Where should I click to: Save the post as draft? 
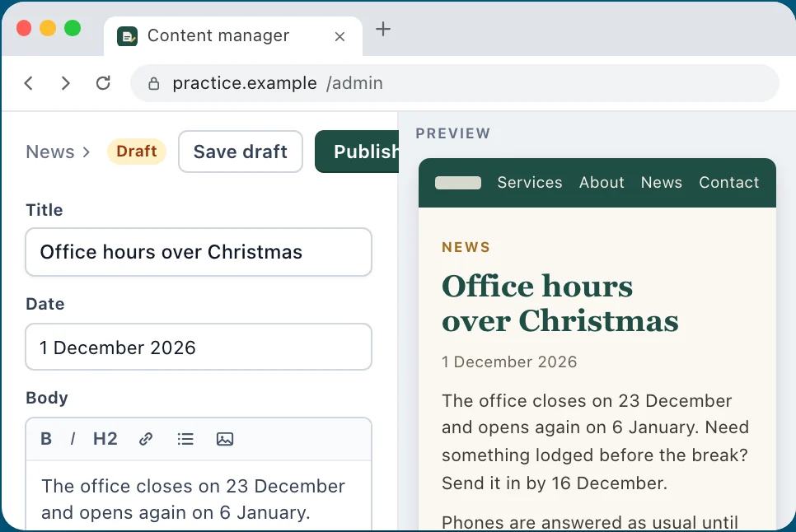[241, 152]
